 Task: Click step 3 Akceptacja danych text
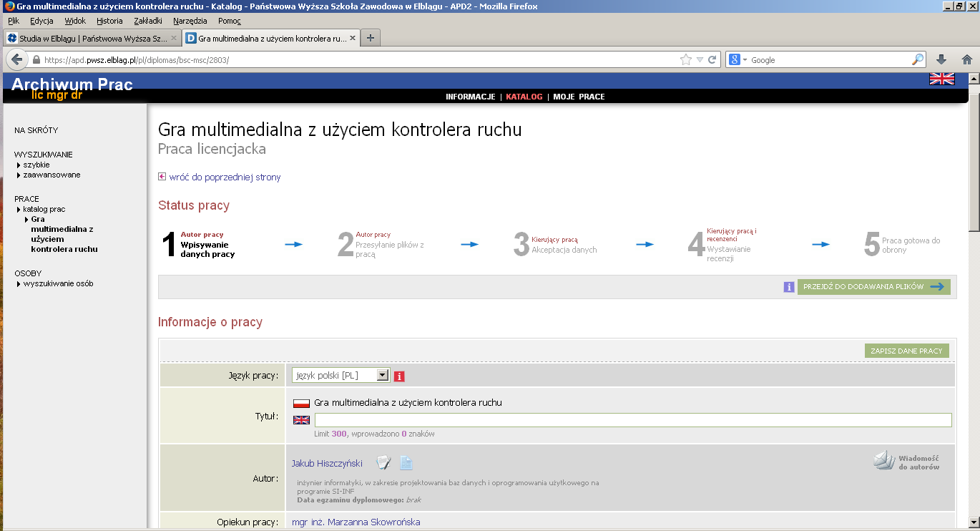point(564,250)
